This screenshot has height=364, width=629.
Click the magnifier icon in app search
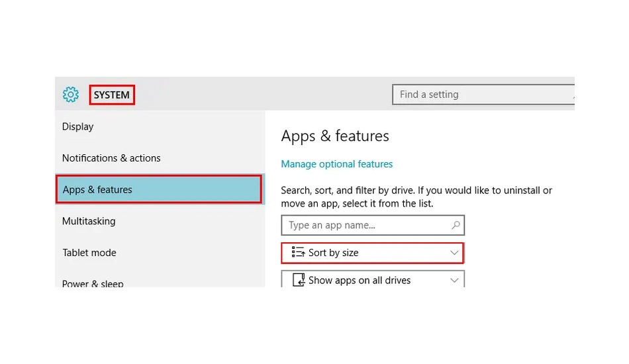[x=456, y=225]
